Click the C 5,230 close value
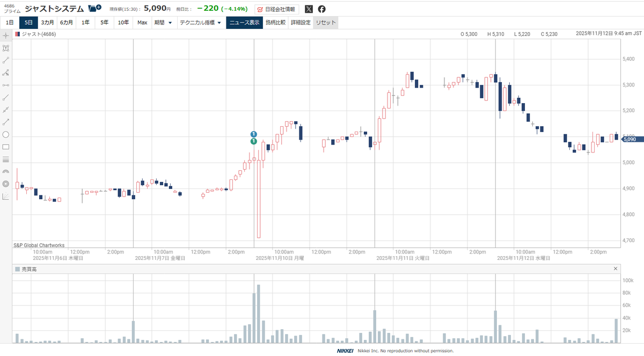The width and height of the screenshot is (644, 356). click(548, 34)
